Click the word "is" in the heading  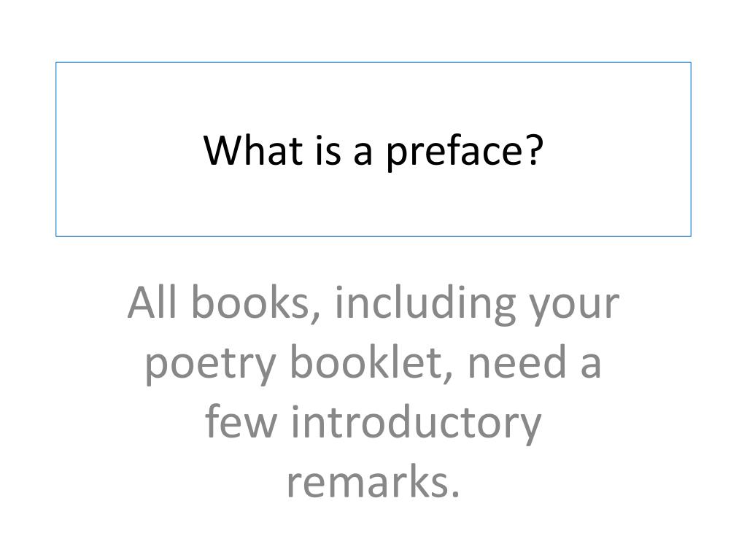coord(328,149)
